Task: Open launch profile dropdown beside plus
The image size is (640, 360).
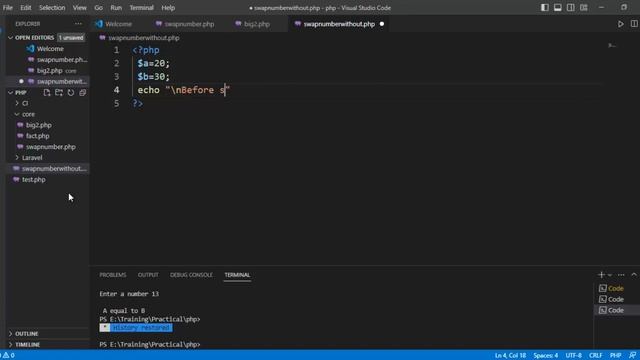Action: (610, 275)
